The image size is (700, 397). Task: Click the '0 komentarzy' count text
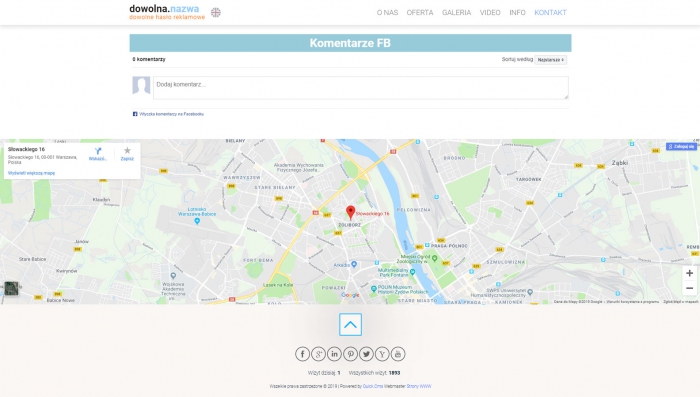(x=149, y=59)
